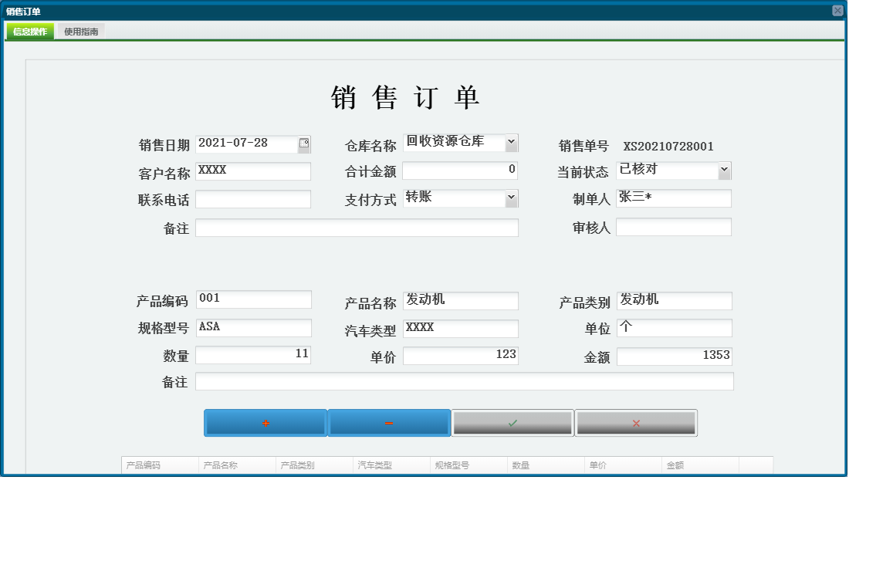Click the 产品名称 column header in the table
The height and width of the screenshot is (588, 876).
coord(220,465)
